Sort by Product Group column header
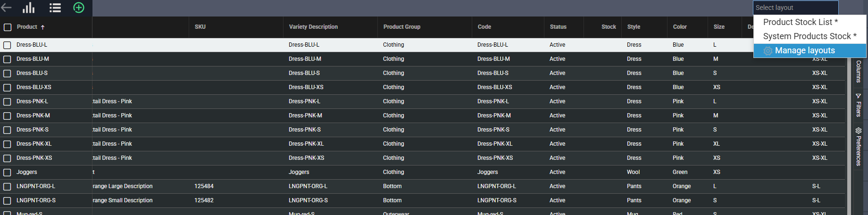The image size is (868, 215). point(402,27)
